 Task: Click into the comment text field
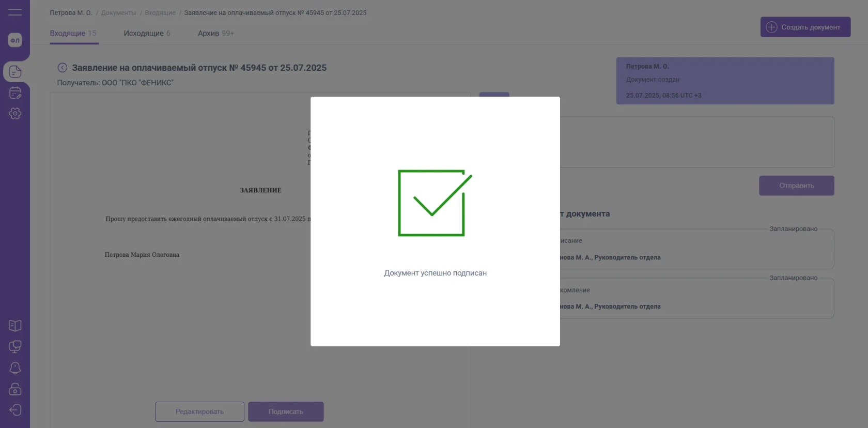point(696,142)
